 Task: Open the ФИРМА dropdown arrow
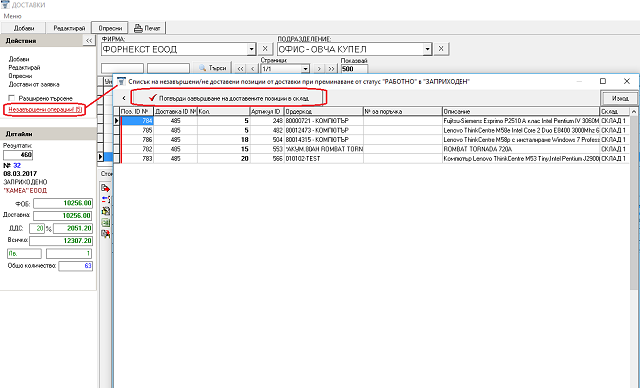[251, 49]
